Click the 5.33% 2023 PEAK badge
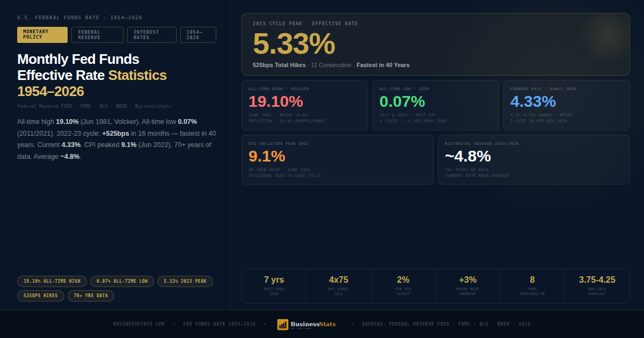 click(x=185, y=281)
